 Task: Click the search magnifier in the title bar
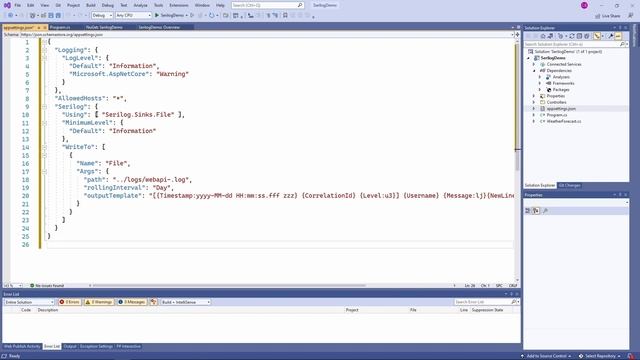coord(300,5)
